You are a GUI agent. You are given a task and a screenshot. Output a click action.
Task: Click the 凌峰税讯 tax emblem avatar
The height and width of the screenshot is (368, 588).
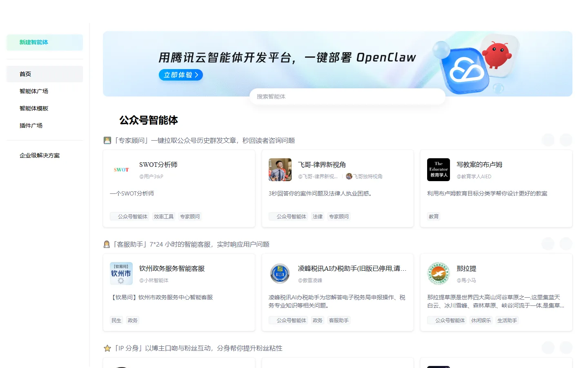coord(280,274)
